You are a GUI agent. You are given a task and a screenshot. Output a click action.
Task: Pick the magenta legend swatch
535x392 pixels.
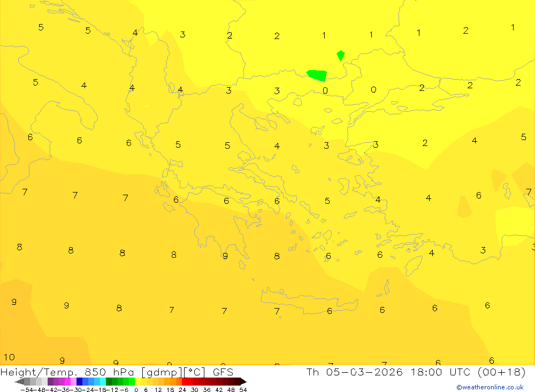coord(68,381)
